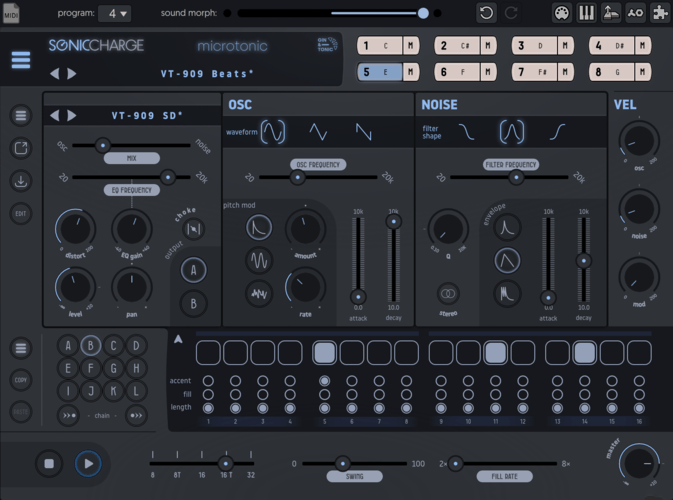Select the sine oscillator waveform
Viewport: 673px width, 500px height.
click(x=273, y=132)
